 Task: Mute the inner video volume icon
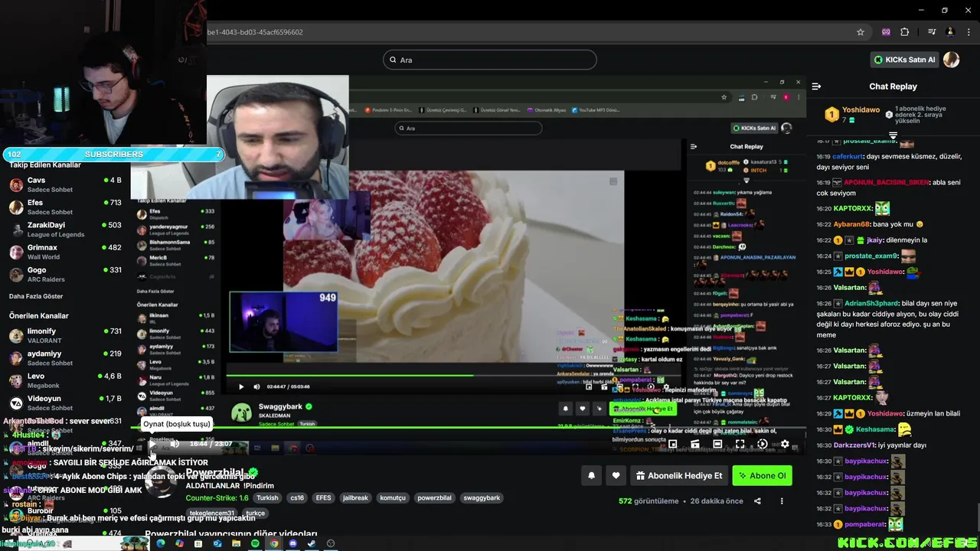point(256,386)
